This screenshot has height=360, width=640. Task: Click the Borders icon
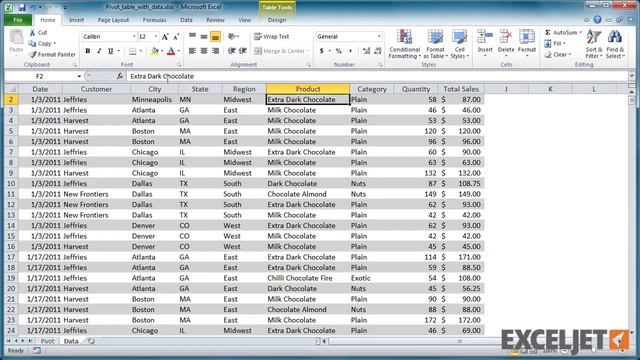(132, 51)
